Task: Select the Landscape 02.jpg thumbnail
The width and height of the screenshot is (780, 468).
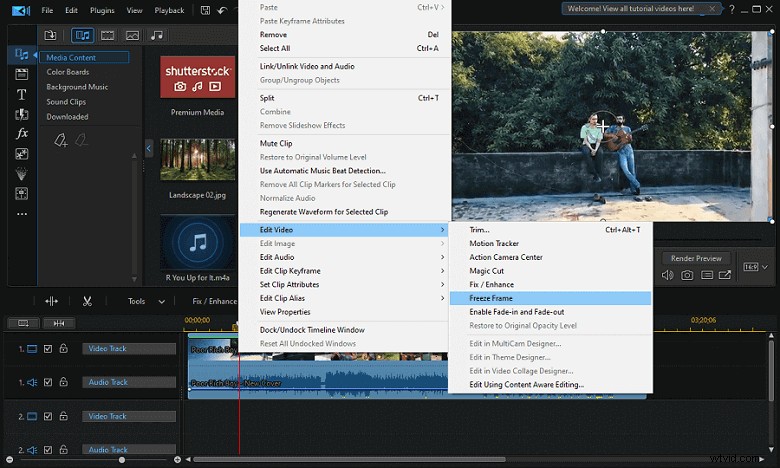Action: pyautogui.click(x=197, y=160)
